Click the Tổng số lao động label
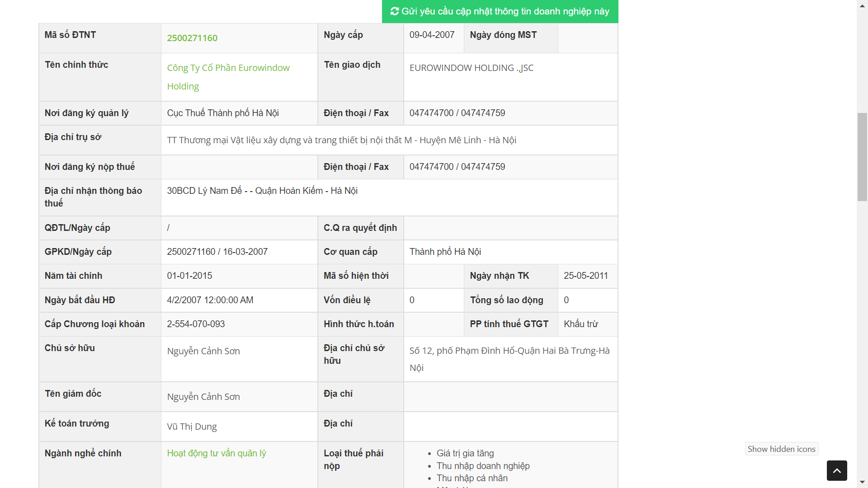This screenshot has width=868, height=488. (507, 300)
